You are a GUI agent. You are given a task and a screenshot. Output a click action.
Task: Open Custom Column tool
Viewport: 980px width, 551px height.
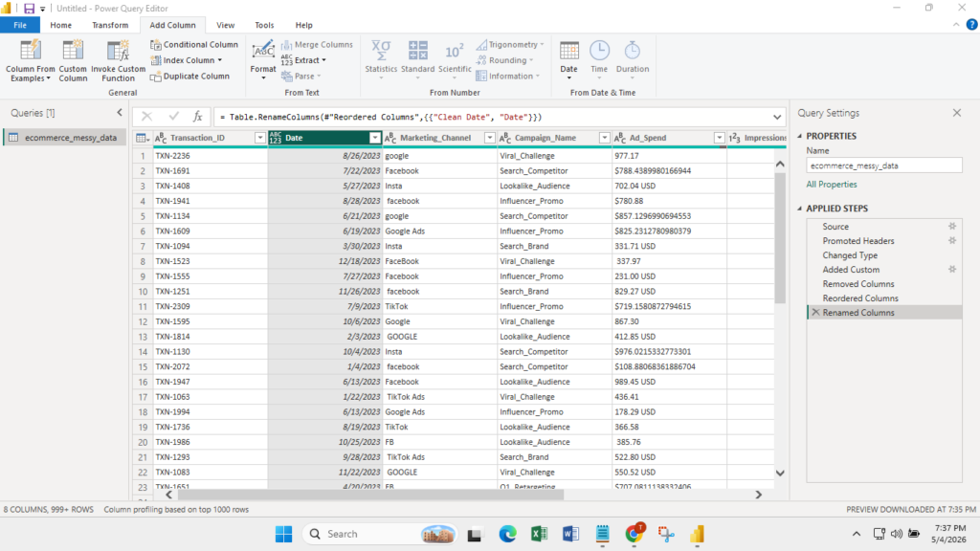(73, 60)
